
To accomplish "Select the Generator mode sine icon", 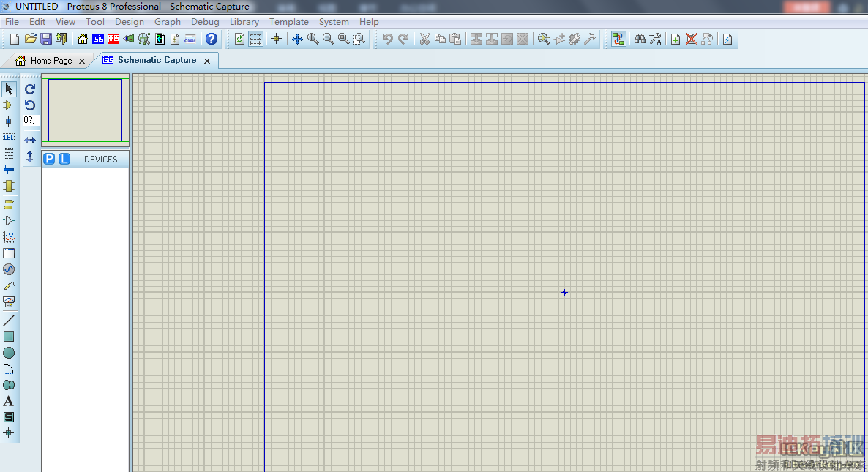I will coord(9,269).
